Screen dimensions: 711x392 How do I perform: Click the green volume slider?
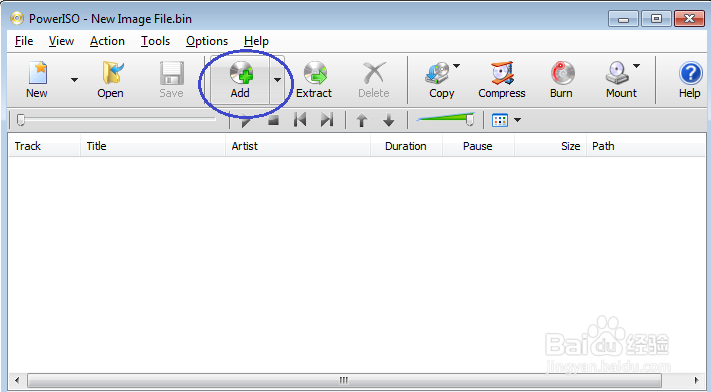pos(445,119)
